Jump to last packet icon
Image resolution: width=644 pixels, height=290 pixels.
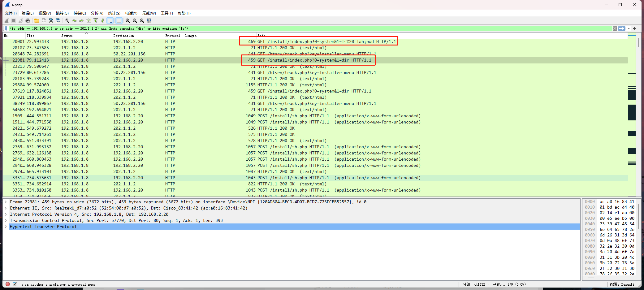(x=103, y=21)
